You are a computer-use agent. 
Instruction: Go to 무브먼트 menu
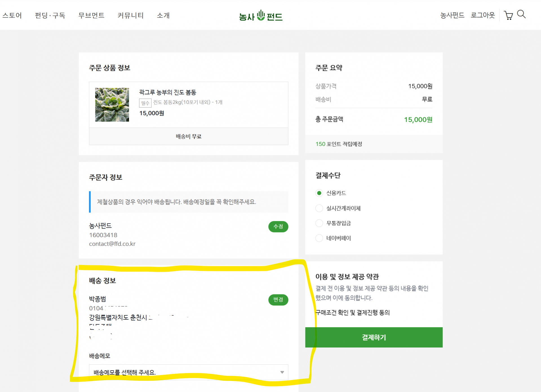coord(91,15)
